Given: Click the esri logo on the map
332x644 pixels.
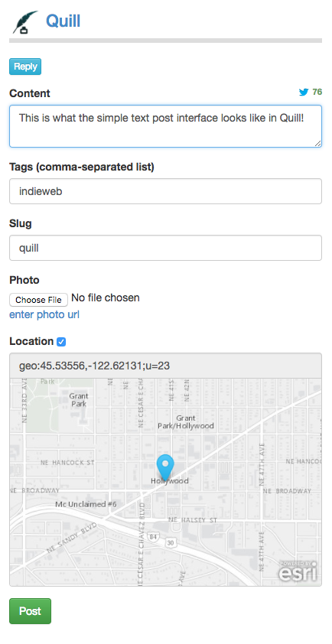Looking at the screenshot, I should pyautogui.click(x=298, y=571).
